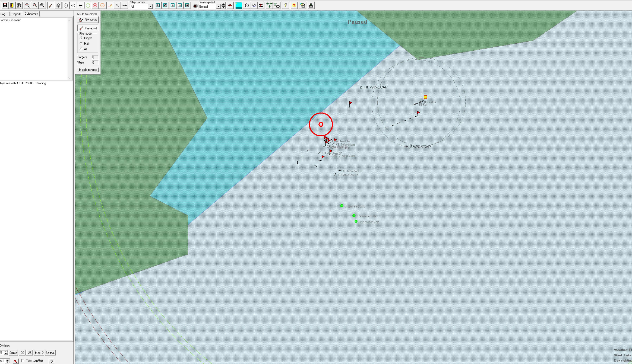Click the division speed stepper
This screenshot has height=364, width=632.
point(6,353)
